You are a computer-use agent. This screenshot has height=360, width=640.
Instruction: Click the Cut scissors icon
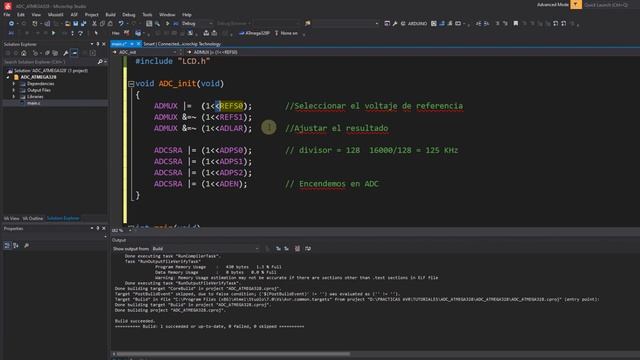coord(94,24)
